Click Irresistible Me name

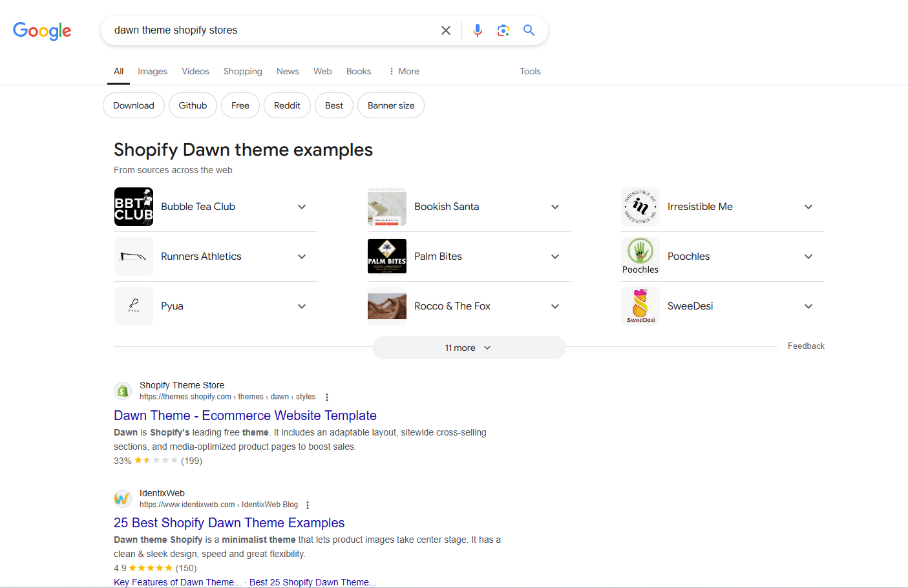pos(700,207)
